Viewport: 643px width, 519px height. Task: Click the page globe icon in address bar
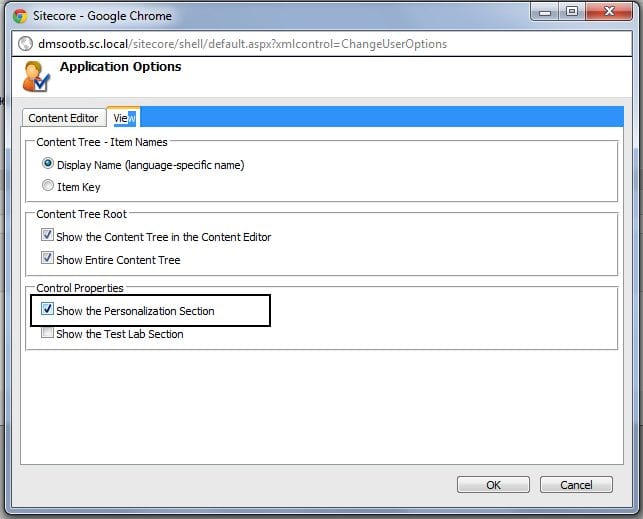(25, 43)
